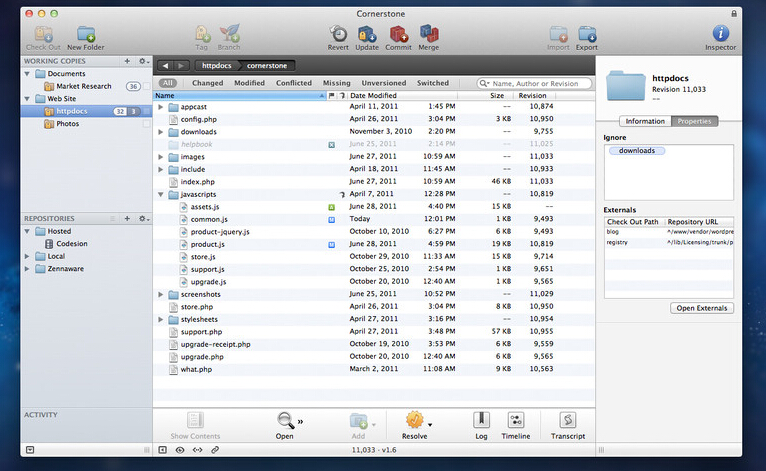This screenshot has width=766, height=471.
Task: Commit changes using the Commit icon
Action: (398, 34)
